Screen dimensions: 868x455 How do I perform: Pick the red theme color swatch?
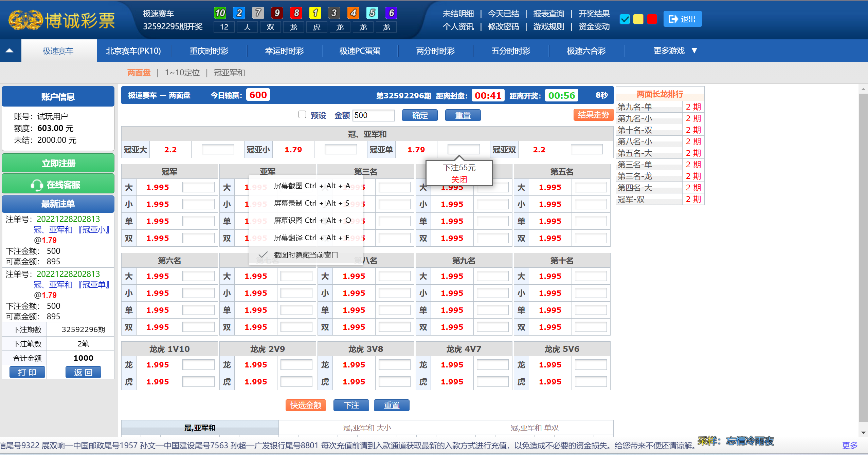652,19
